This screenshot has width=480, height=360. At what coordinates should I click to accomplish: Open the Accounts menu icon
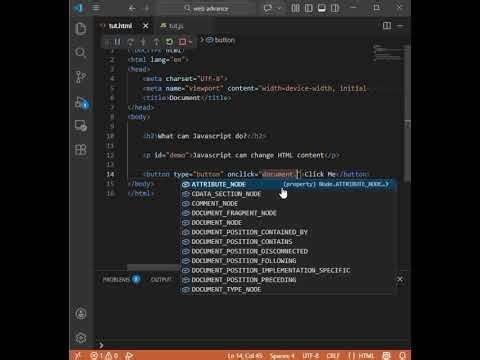(81, 314)
